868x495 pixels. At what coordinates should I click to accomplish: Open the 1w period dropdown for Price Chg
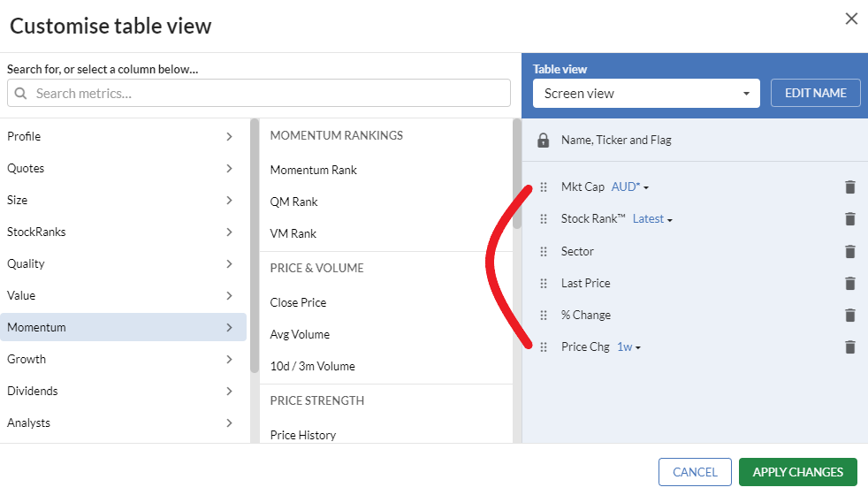click(628, 347)
